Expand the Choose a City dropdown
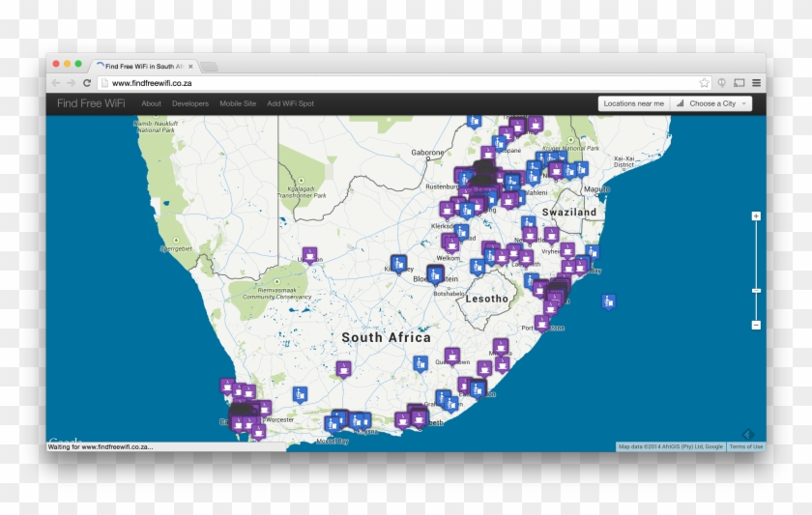 pos(710,103)
